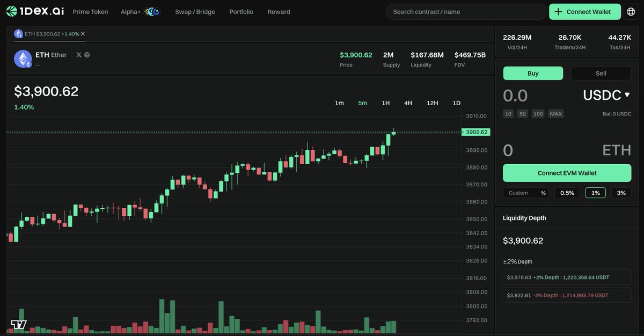Image resolution: width=644 pixels, height=336 pixels.
Task: Switch chart to 12H interval
Action: (x=433, y=103)
